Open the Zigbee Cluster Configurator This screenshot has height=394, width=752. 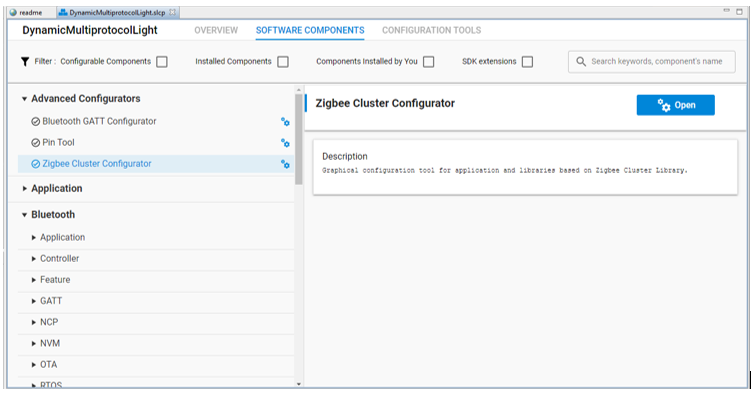(x=675, y=105)
